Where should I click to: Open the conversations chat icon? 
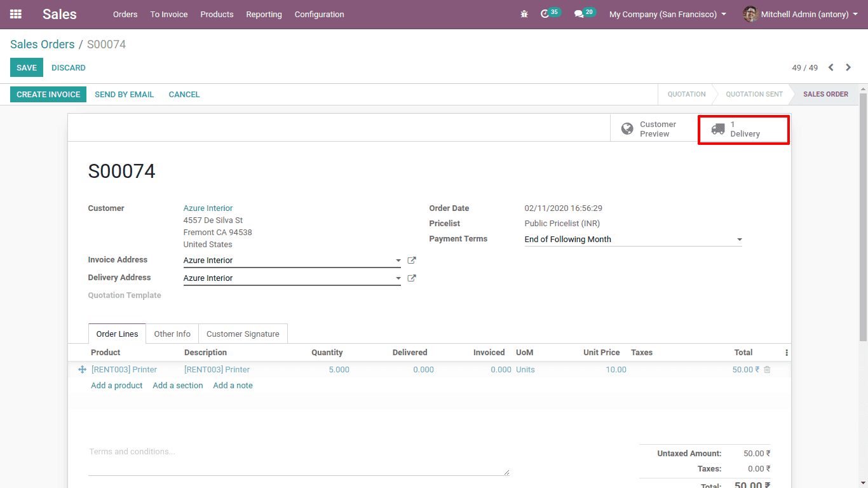[578, 14]
